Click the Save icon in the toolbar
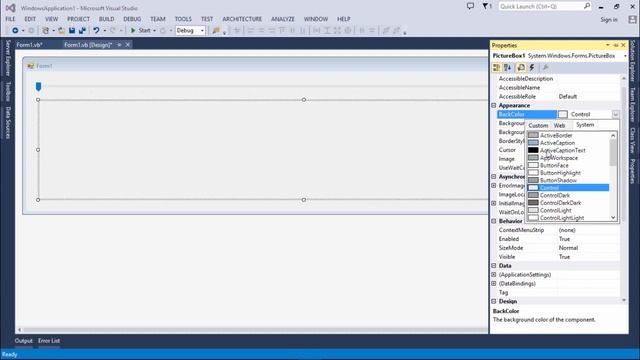640x360 pixels. (72, 31)
